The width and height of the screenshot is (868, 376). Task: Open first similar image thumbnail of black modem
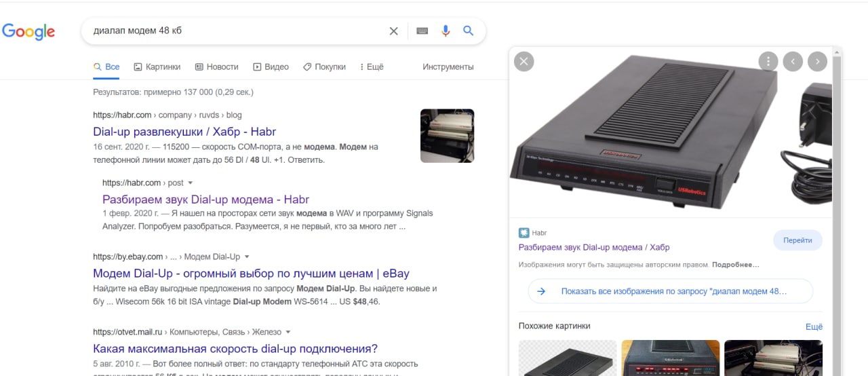(x=568, y=358)
